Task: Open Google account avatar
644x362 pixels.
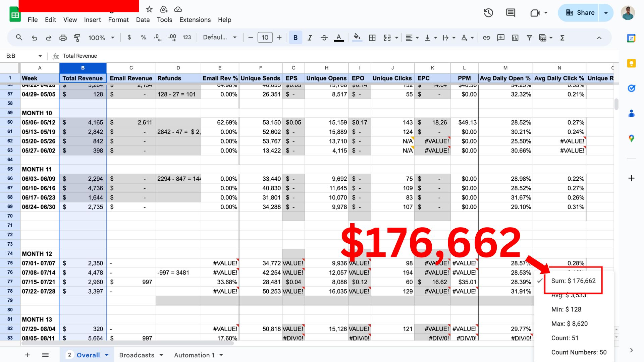Action: pyautogui.click(x=628, y=13)
